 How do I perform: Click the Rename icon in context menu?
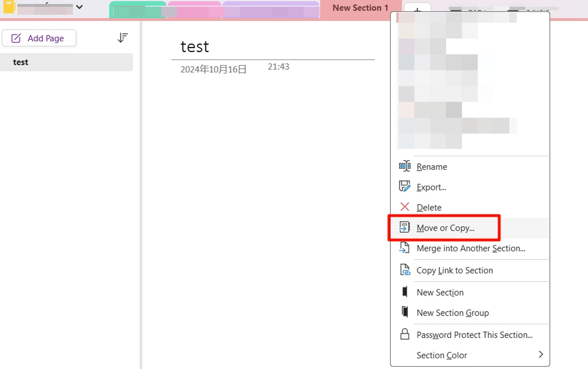coord(405,166)
